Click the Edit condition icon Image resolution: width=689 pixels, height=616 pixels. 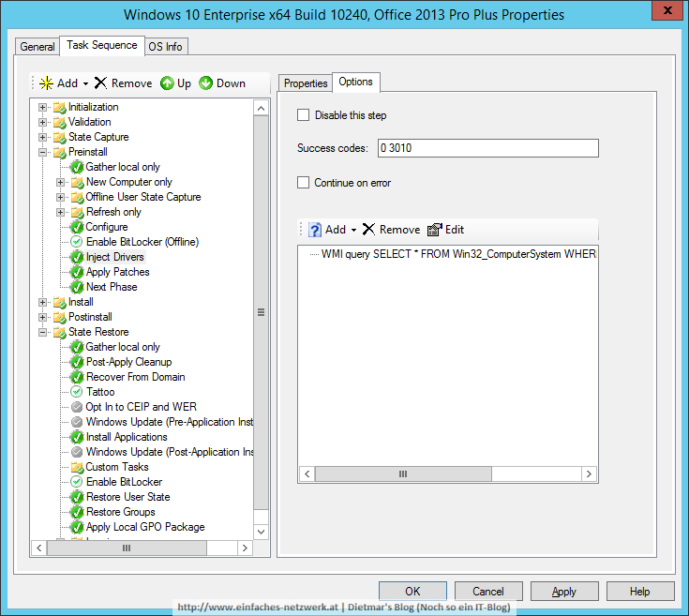tap(435, 230)
